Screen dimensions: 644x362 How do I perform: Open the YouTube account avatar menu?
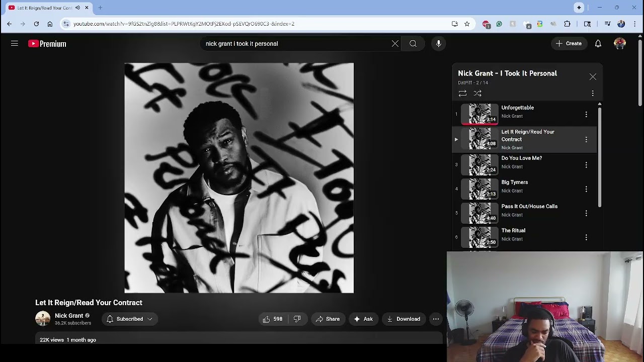pyautogui.click(x=620, y=44)
